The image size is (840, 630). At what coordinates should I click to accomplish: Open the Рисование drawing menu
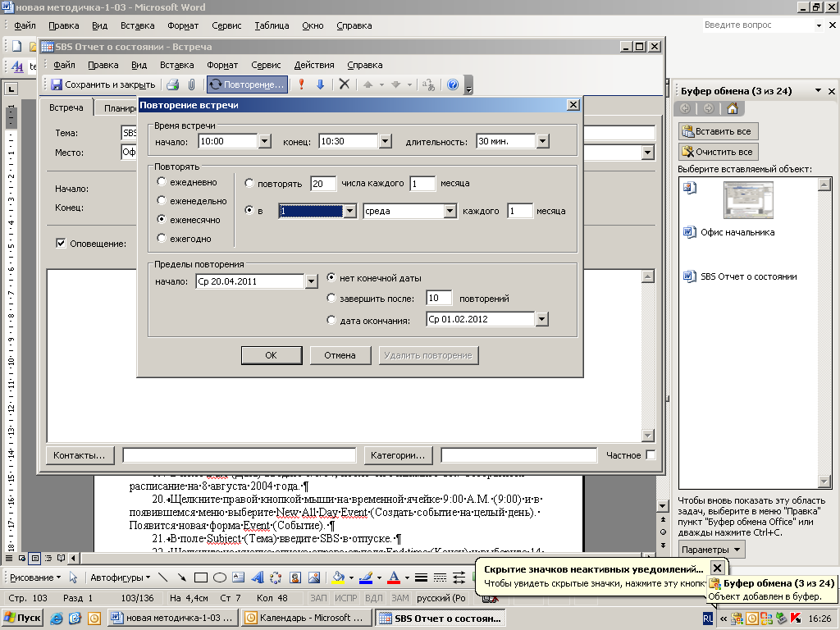[35, 577]
